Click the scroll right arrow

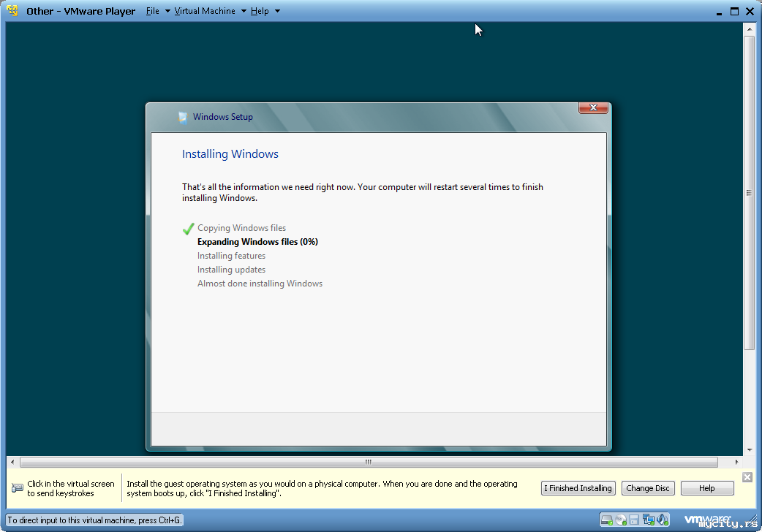coord(736,462)
